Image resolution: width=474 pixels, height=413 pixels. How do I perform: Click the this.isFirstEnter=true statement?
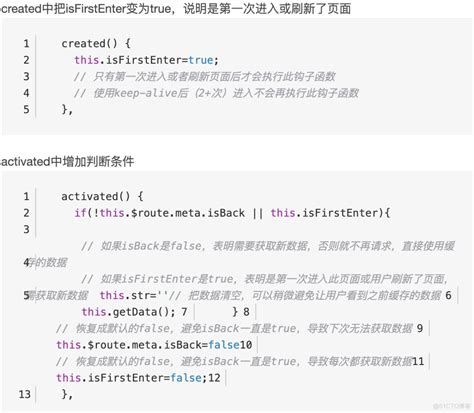pos(146,60)
